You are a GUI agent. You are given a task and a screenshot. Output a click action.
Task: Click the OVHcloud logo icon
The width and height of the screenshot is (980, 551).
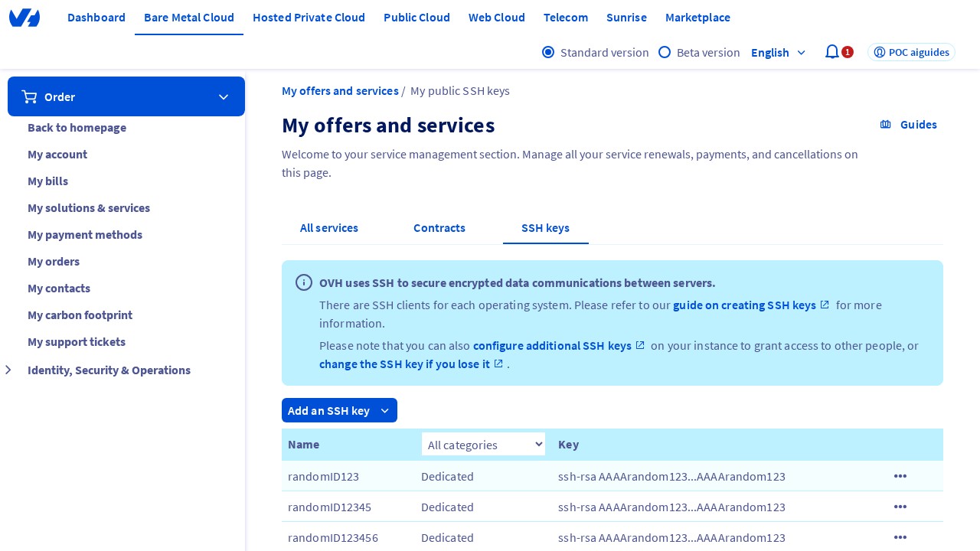24,18
